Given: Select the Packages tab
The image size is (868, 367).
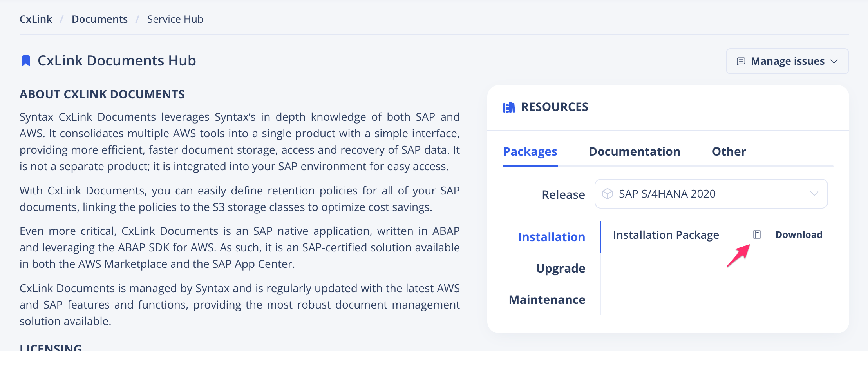Looking at the screenshot, I should [x=530, y=151].
